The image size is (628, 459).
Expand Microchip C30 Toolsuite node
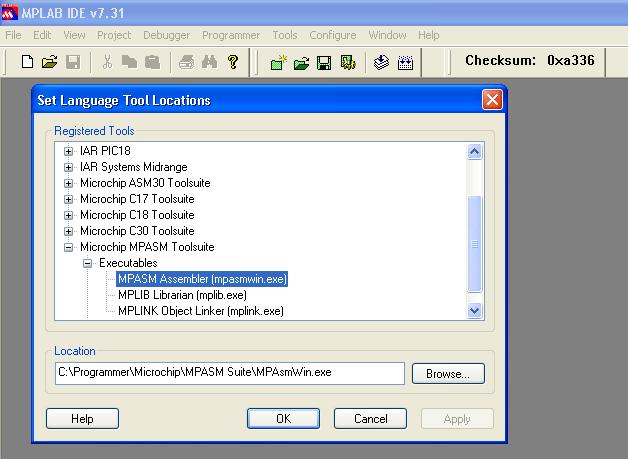coord(68,232)
